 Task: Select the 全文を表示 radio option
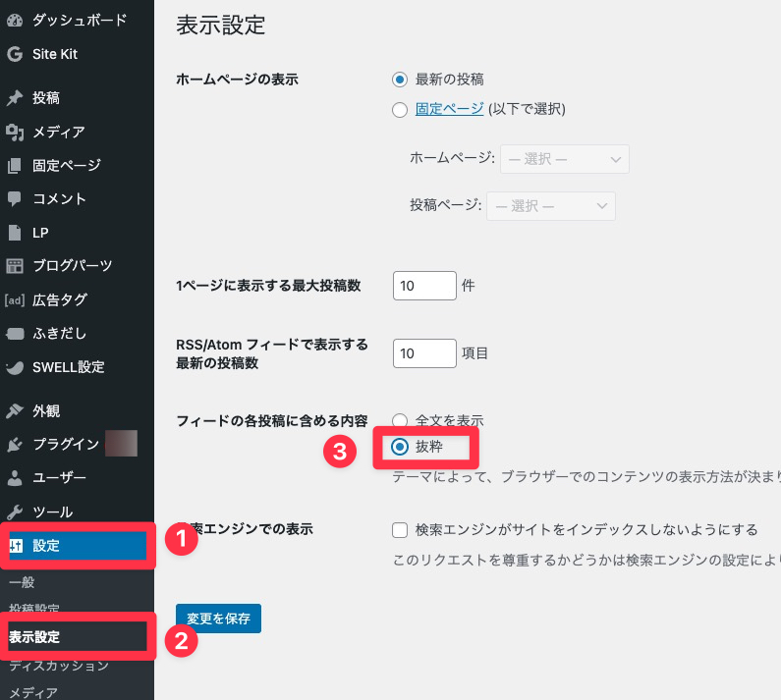point(400,420)
